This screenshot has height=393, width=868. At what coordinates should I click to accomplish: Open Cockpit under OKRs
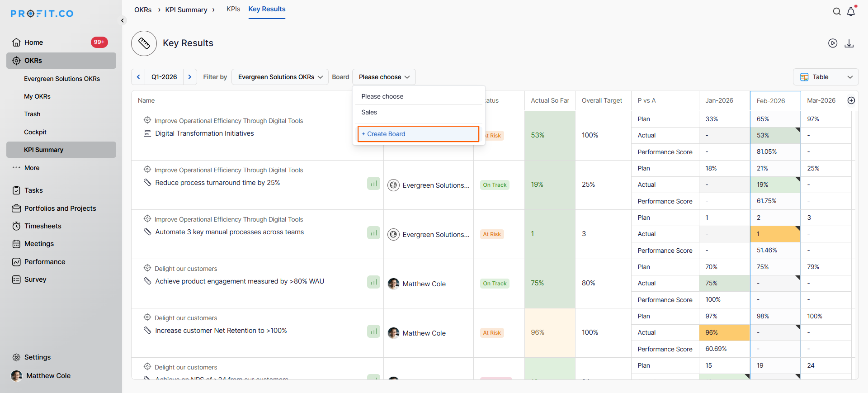tap(35, 132)
